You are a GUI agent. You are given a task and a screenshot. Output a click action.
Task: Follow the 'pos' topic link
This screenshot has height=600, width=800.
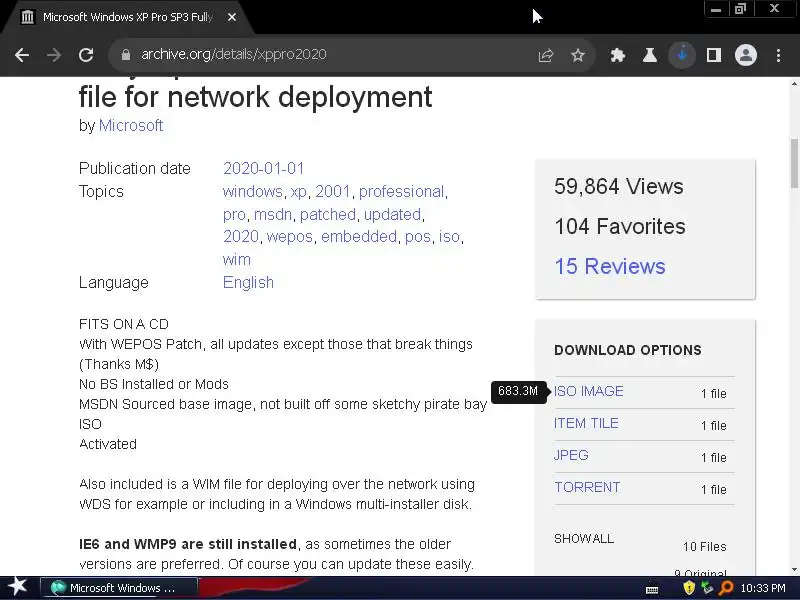418,237
